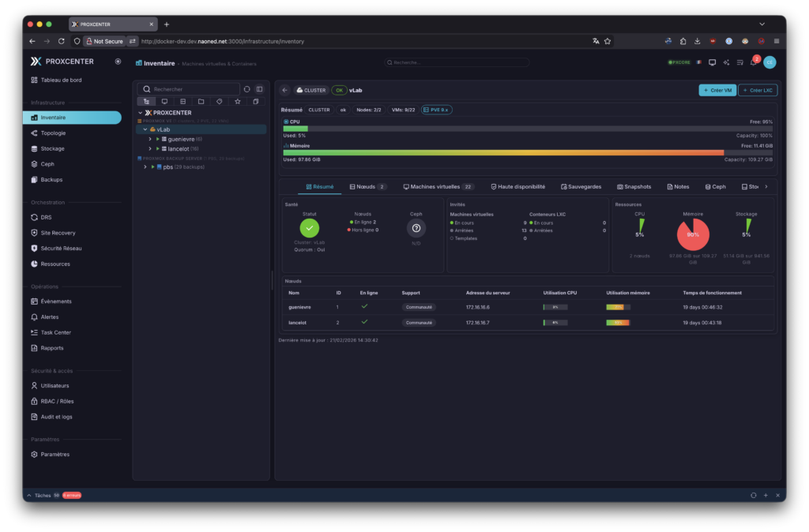Click the refresh icon beside tree search
Viewport: 809px width, 532px height.
(x=247, y=89)
